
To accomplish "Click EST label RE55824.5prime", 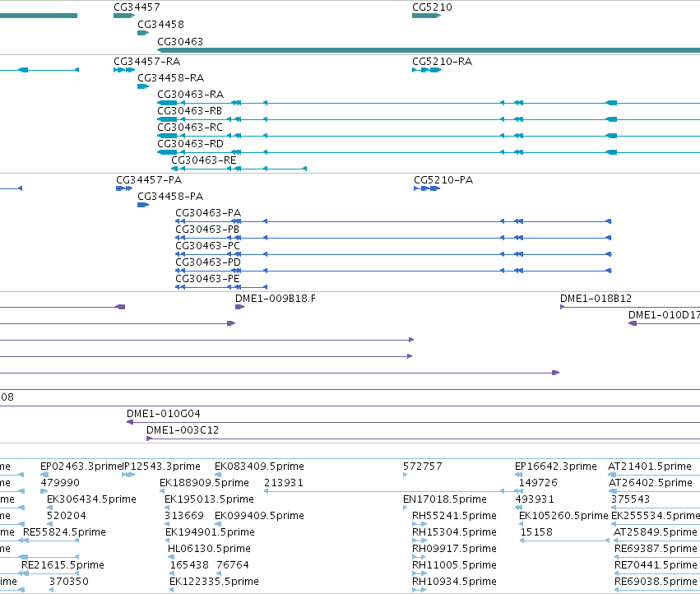I will [65, 533].
